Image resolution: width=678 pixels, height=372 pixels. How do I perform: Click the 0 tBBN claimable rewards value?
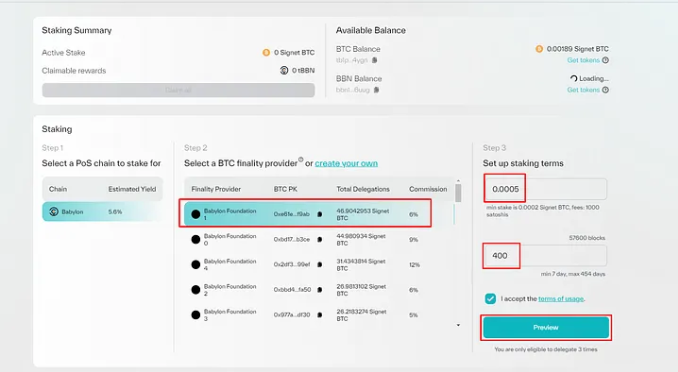coord(303,70)
